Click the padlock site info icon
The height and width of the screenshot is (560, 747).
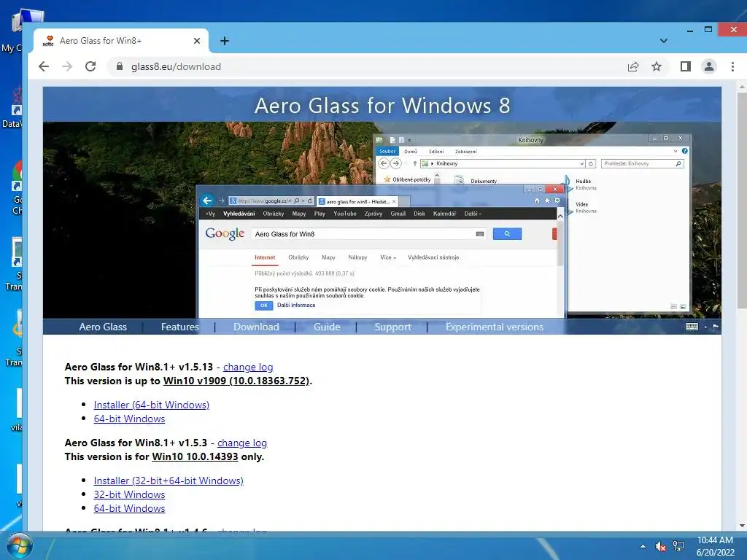(x=120, y=66)
